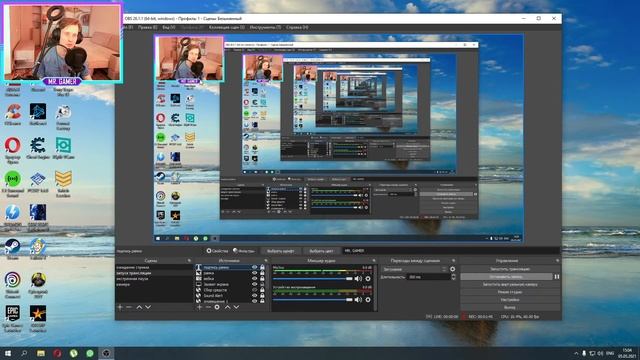This screenshot has width=640, height=360.
Task: Open desktop audio settings gear
Action: pos(368,300)
